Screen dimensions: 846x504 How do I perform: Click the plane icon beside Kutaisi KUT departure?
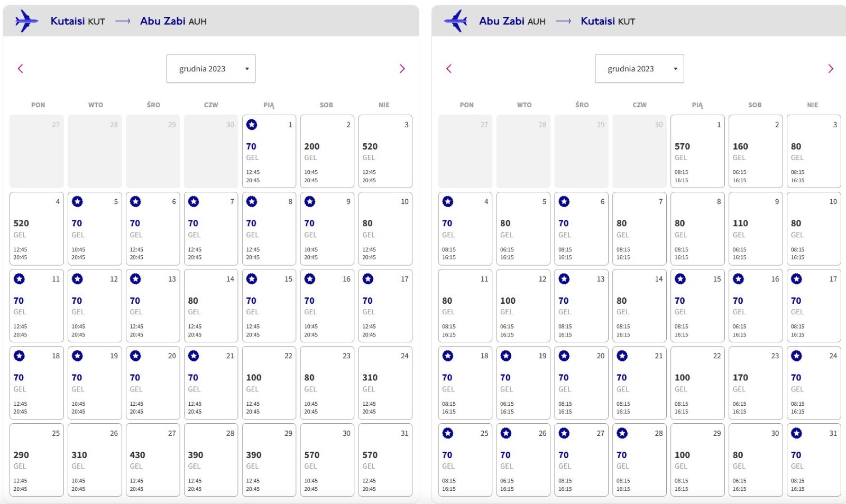[26, 21]
